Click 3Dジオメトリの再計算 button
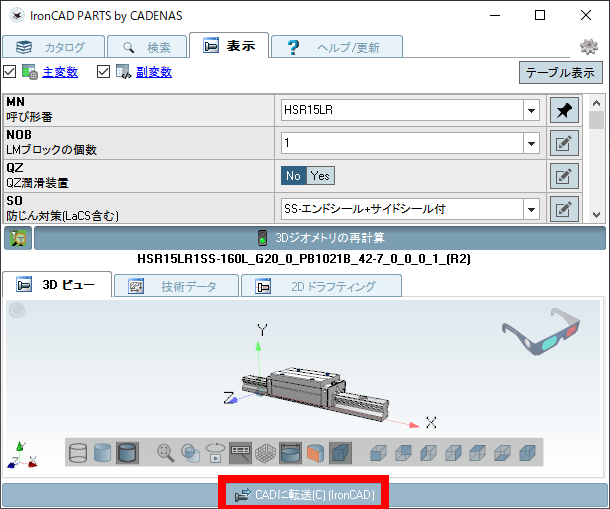Screen dimensions: 610x509 click(x=320, y=238)
